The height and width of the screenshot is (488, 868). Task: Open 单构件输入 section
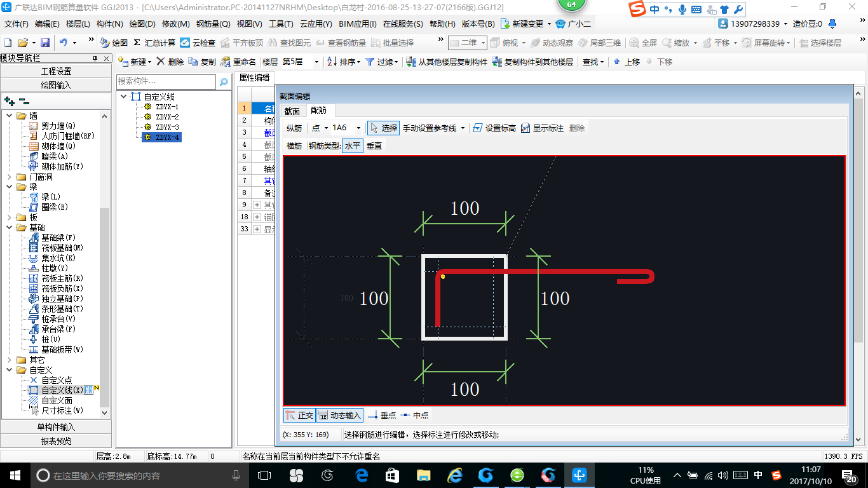click(57, 428)
